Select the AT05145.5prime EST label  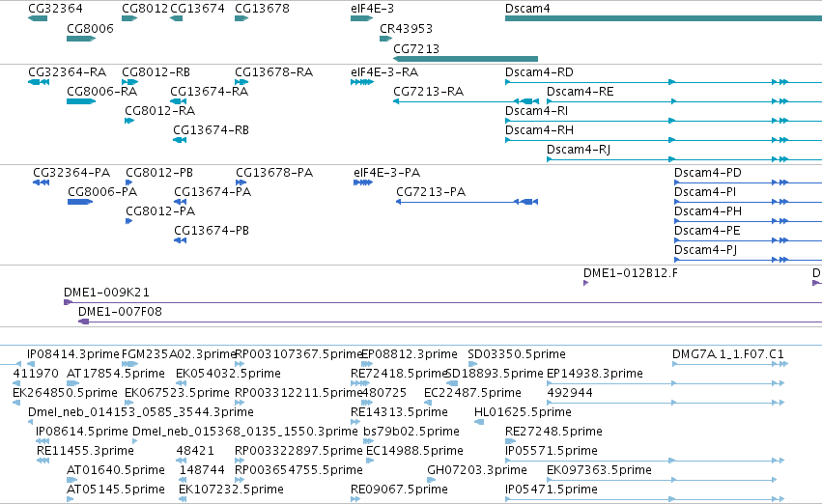[x=116, y=490]
